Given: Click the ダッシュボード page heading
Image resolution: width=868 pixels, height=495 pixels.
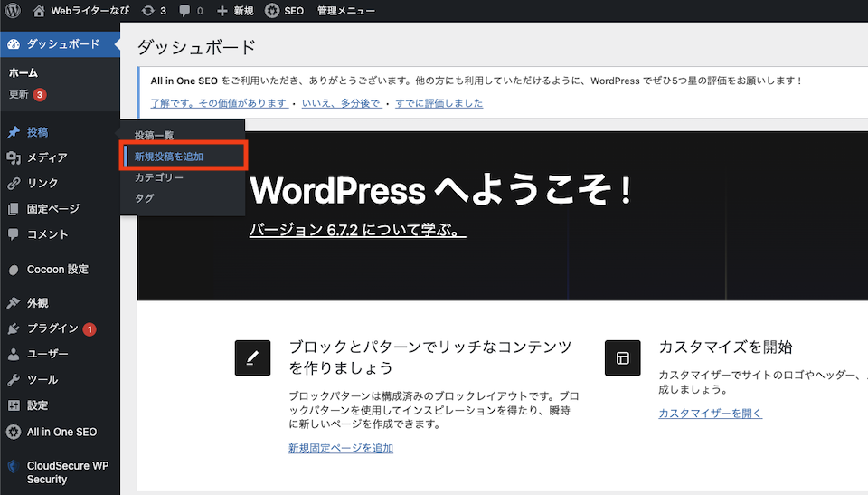Looking at the screenshot, I should [x=196, y=47].
